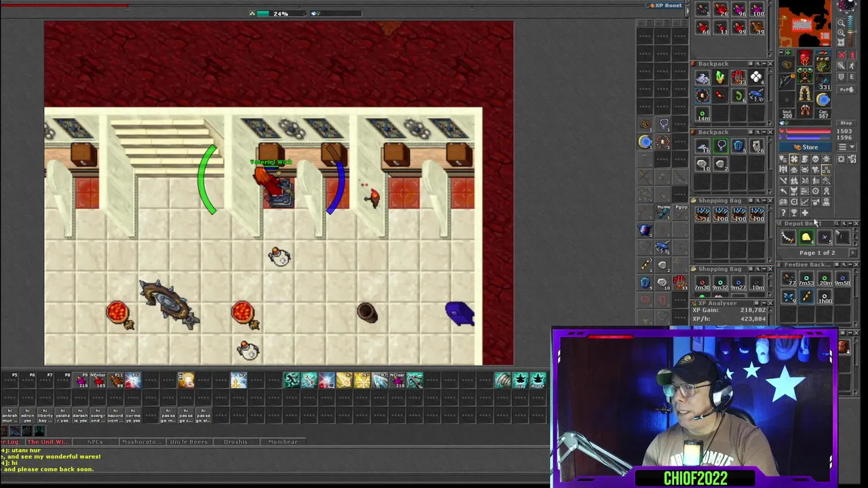This screenshot has height=488, width=868.
Task: Click the 'hi darashia yes' hotkey
Action: pos(81,415)
